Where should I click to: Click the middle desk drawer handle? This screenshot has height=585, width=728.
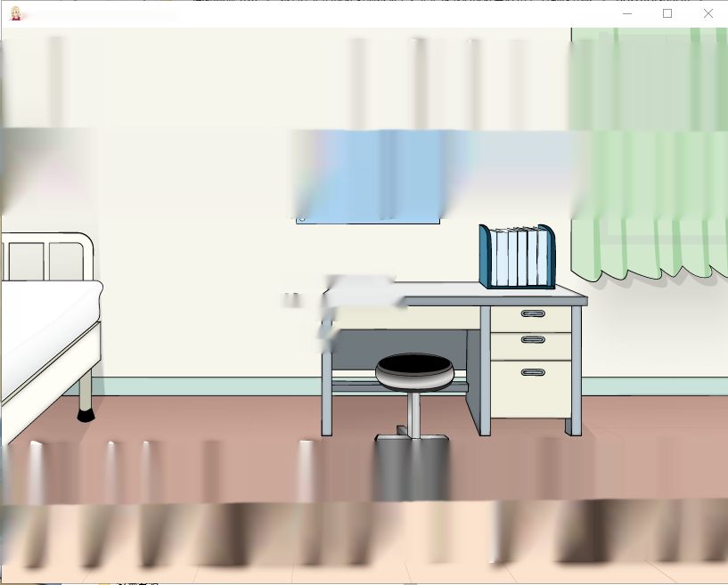[x=533, y=339]
